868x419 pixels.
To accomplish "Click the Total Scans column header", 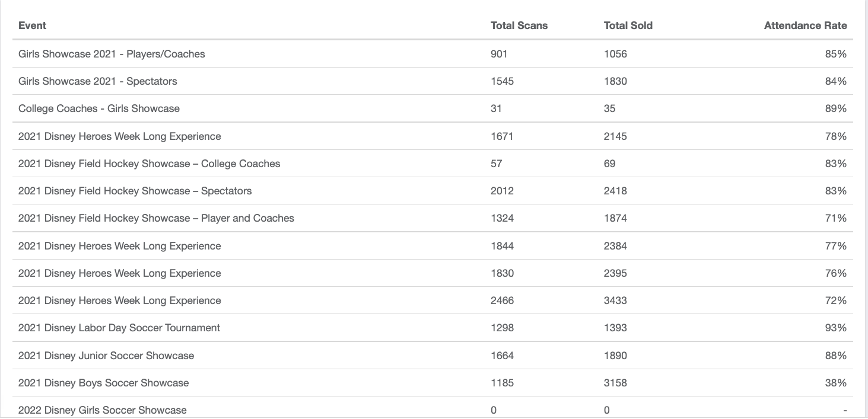I will tap(519, 25).
